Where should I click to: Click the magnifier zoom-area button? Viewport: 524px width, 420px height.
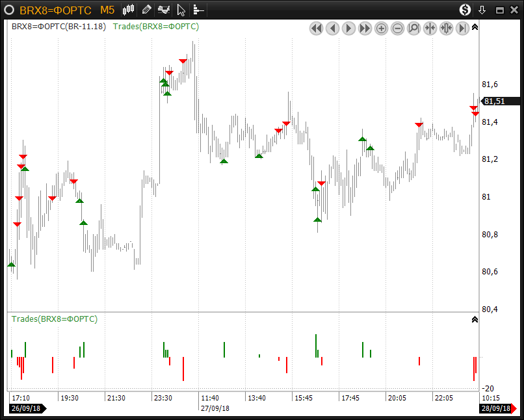tap(413, 28)
